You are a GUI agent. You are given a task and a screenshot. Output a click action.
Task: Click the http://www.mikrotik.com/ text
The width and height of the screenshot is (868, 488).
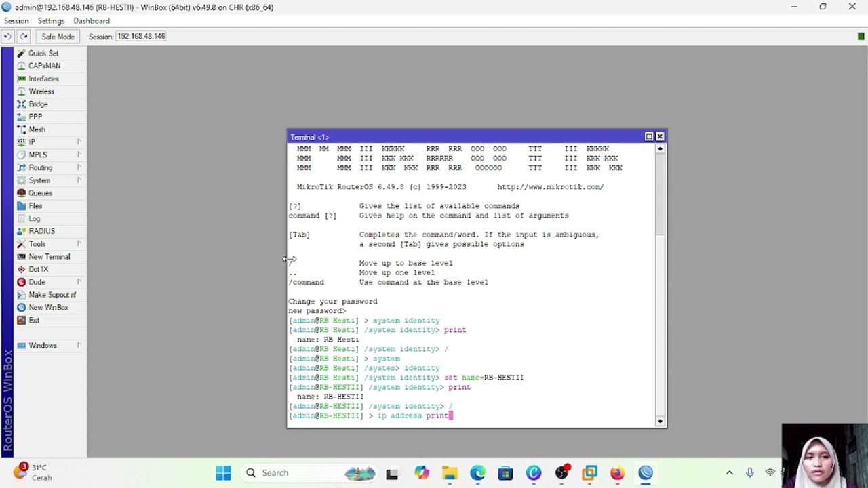(550, 187)
